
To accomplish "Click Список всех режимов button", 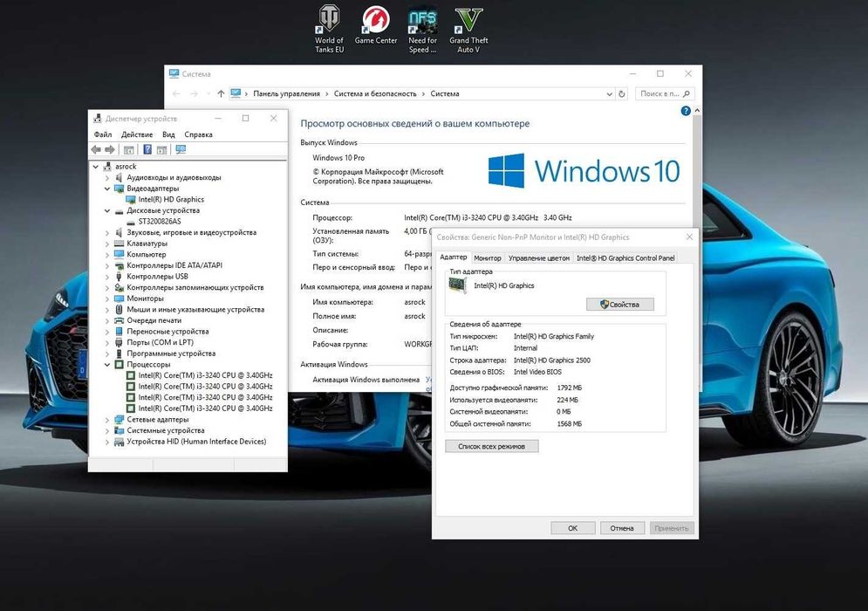I will (491, 446).
